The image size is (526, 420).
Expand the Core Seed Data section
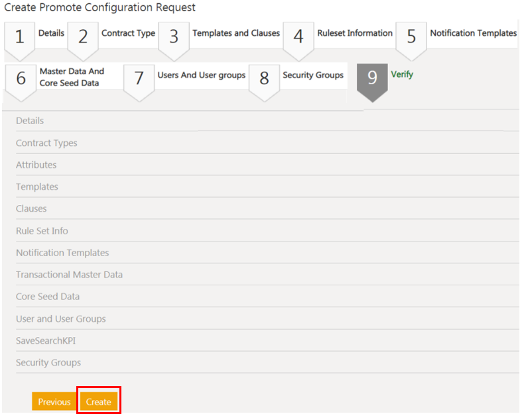coord(48,297)
